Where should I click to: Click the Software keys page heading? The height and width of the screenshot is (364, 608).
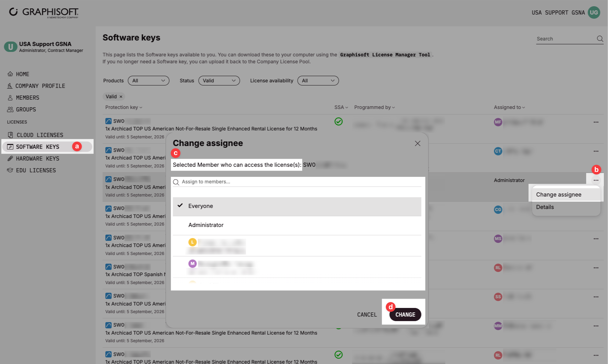tap(131, 38)
